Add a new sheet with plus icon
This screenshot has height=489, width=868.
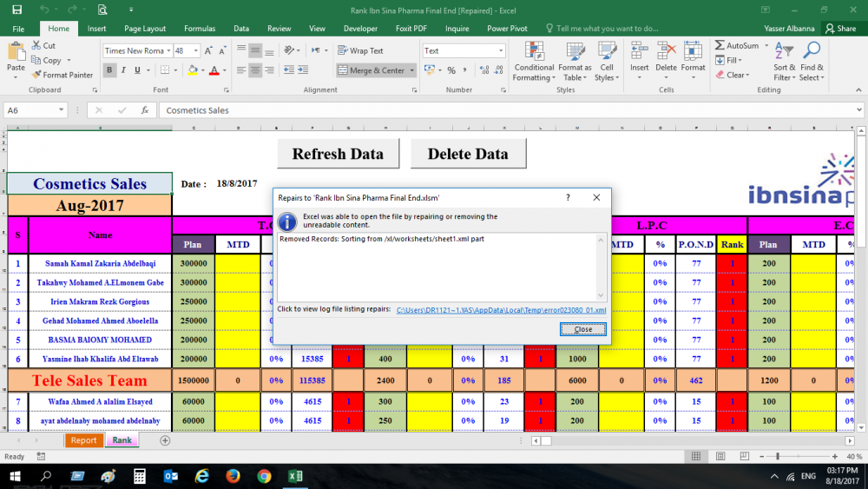[165, 440]
